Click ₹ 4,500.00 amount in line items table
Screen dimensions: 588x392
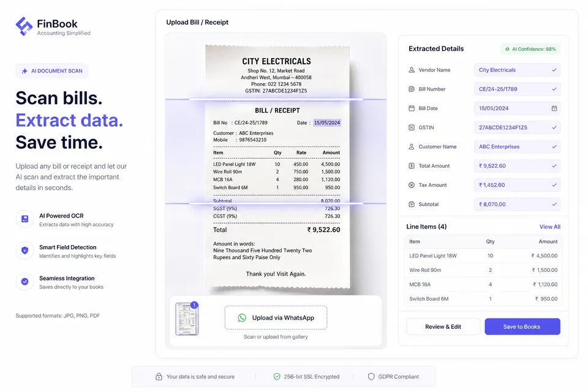544,256
